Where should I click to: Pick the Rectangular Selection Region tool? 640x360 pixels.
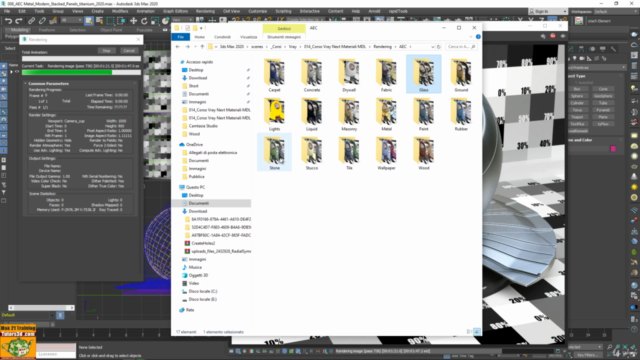tap(110, 20)
